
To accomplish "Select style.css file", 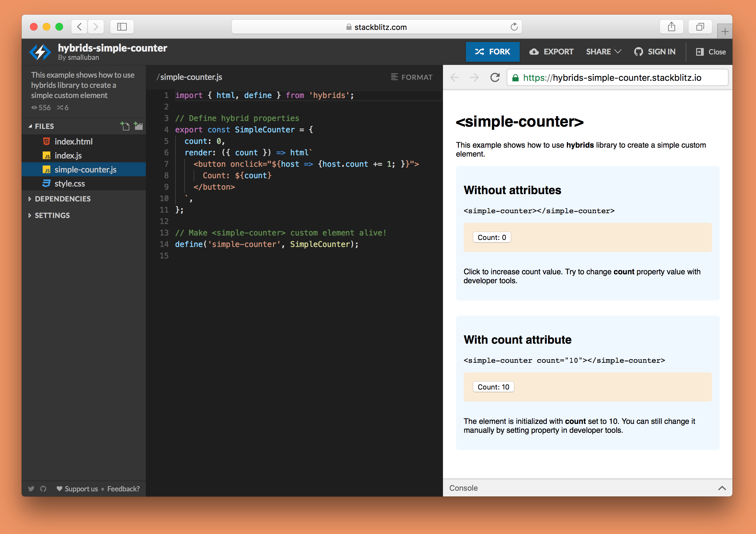I will [69, 184].
